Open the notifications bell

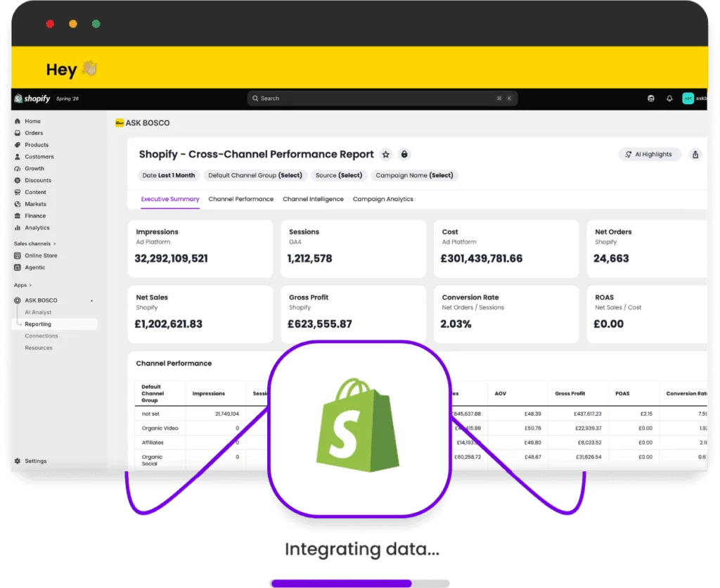click(x=669, y=98)
